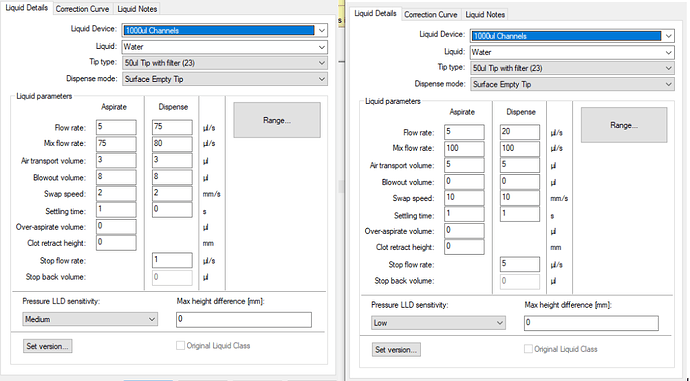This screenshot has width=690, height=381.
Task: Click Set version button in left window
Action: (x=48, y=346)
